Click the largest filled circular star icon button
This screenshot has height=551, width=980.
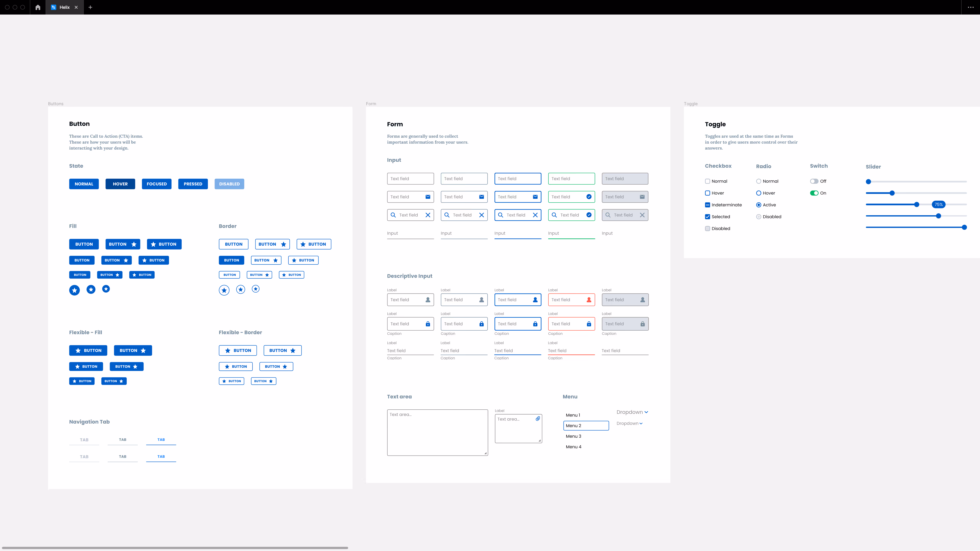pyautogui.click(x=75, y=291)
